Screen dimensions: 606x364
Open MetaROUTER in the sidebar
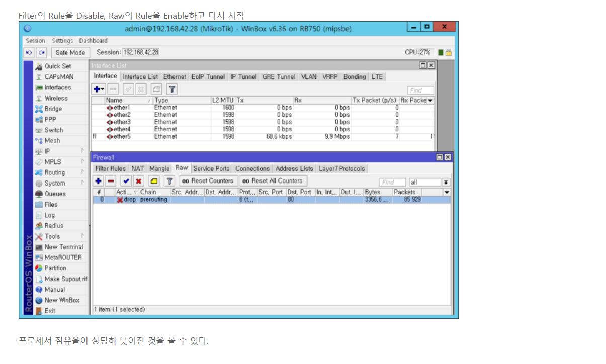pos(63,257)
